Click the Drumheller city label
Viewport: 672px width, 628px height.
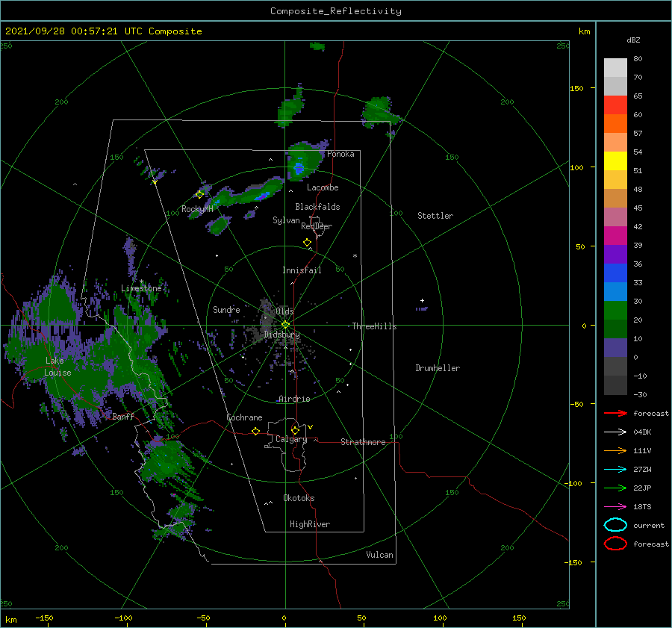(x=437, y=368)
